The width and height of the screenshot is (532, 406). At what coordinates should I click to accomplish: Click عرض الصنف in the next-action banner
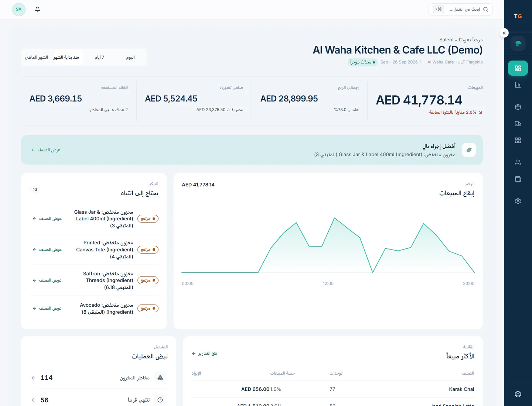45,150
